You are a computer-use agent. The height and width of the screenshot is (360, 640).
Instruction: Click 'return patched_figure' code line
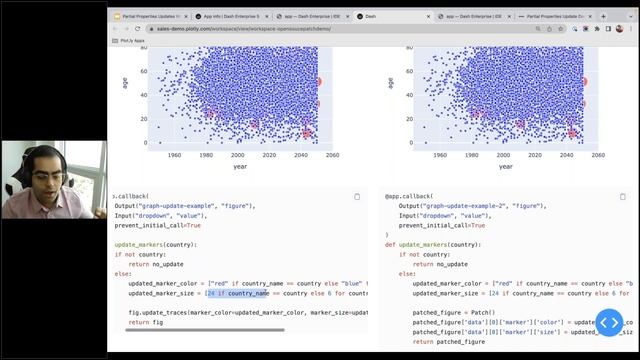(449, 342)
